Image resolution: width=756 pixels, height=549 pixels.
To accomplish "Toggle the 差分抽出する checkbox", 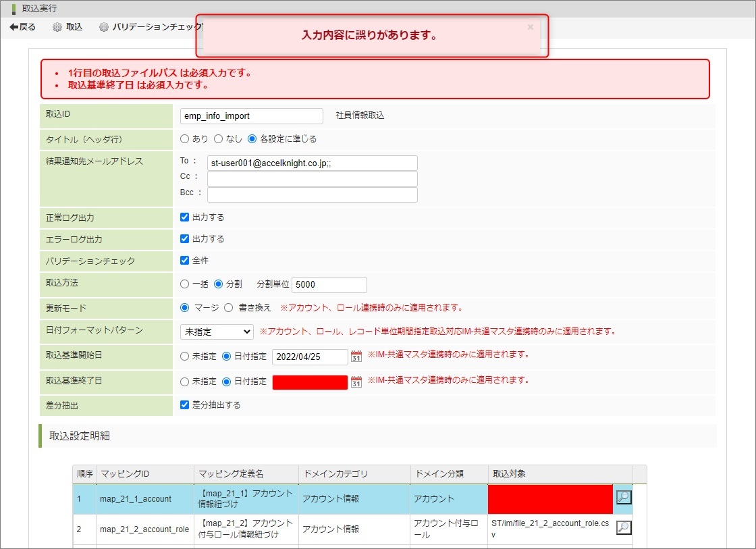I will tap(185, 405).
